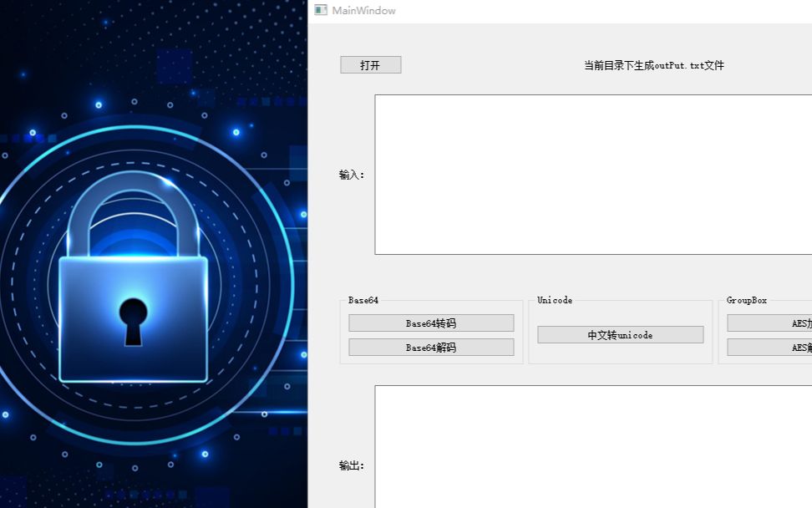The height and width of the screenshot is (508, 812).
Task: Click the outPut.txt file notice label
Action: (654, 65)
